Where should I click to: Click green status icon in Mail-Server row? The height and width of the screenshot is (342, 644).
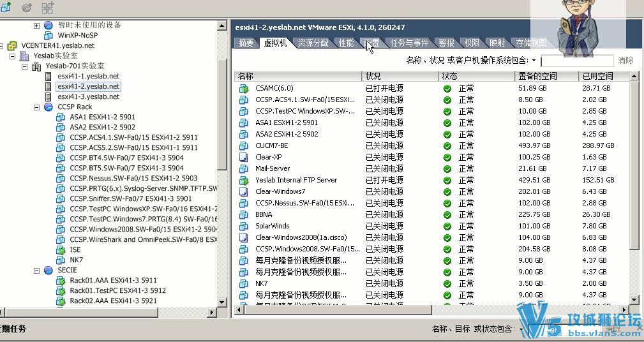[x=447, y=168]
